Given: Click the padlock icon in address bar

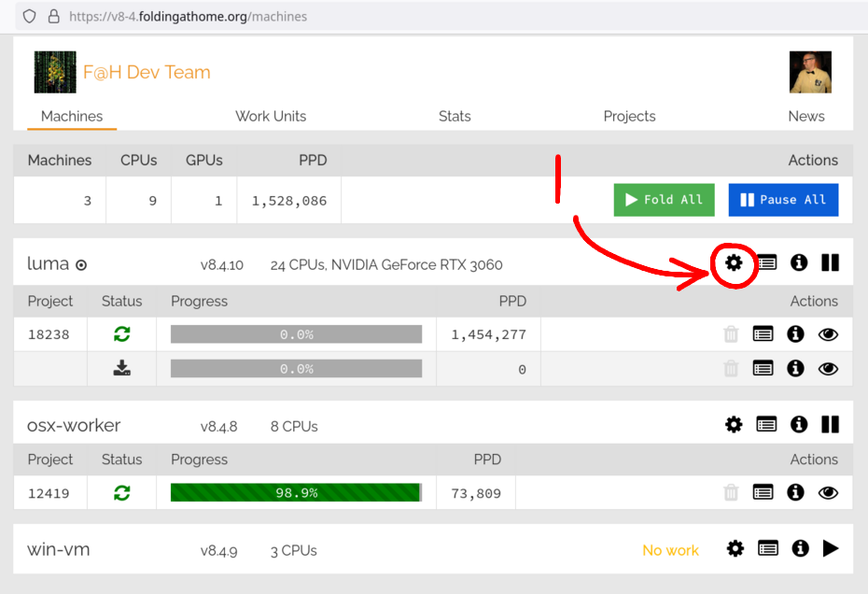Looking at the screenshot, I should pyautogui.click(x=54, y=17).
